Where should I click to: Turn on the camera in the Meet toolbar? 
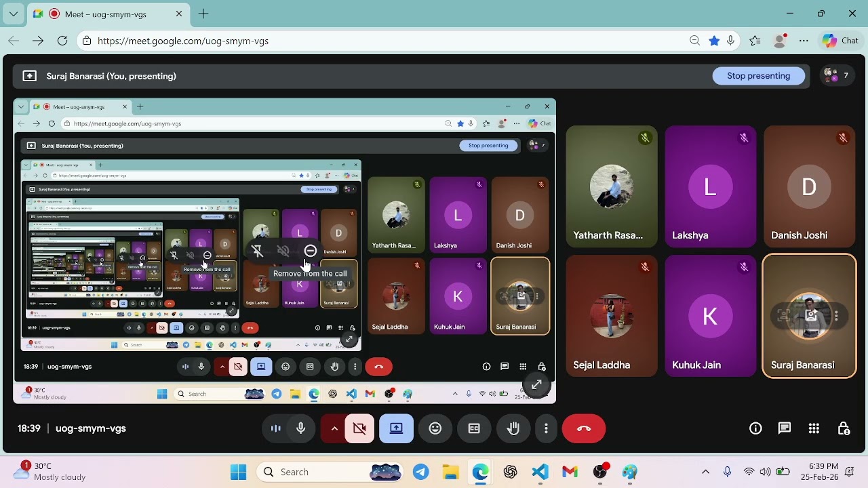point(359,428)
